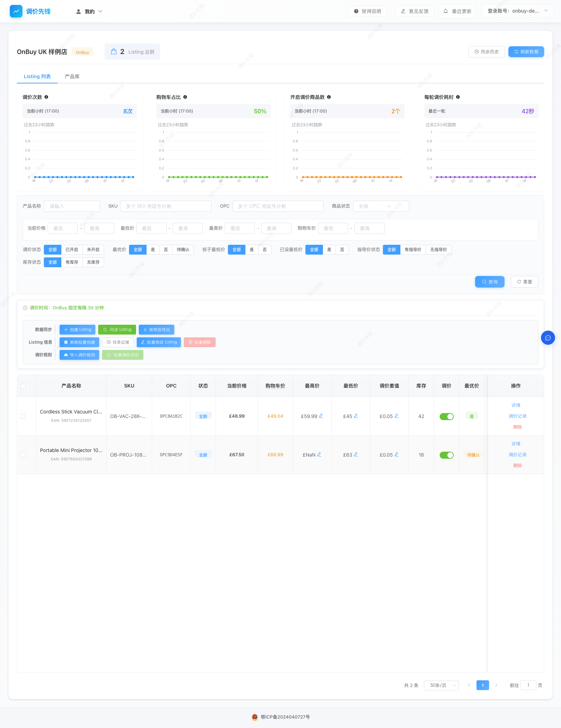561x728 pixels.
Task: Tick the select-all checkbox in table header
Action: click(23, 386)
